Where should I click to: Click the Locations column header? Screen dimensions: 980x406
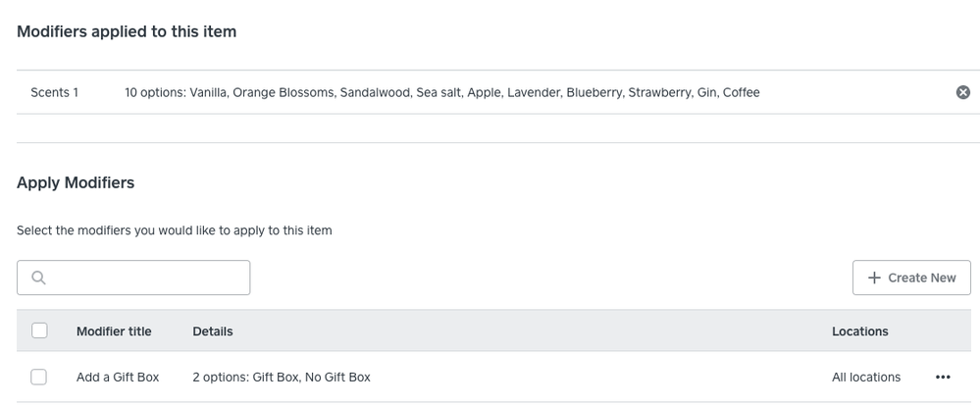(x=860, y=331)
